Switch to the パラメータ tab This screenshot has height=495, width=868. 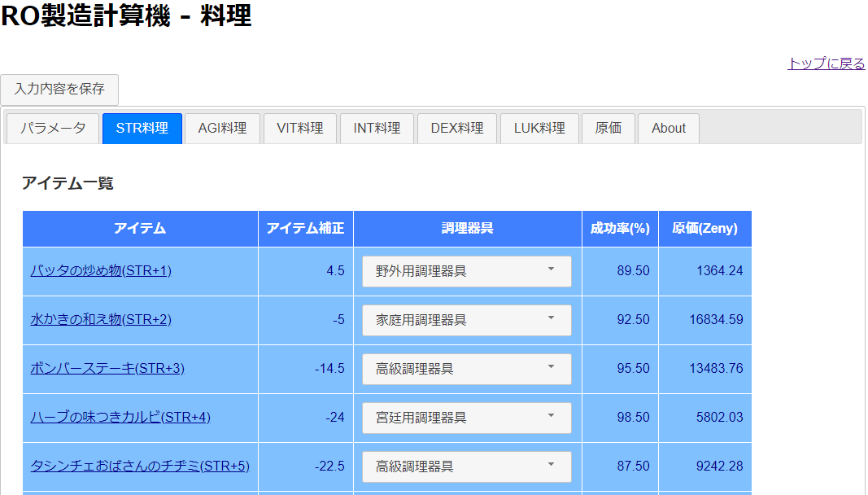[x=53, y=128]
